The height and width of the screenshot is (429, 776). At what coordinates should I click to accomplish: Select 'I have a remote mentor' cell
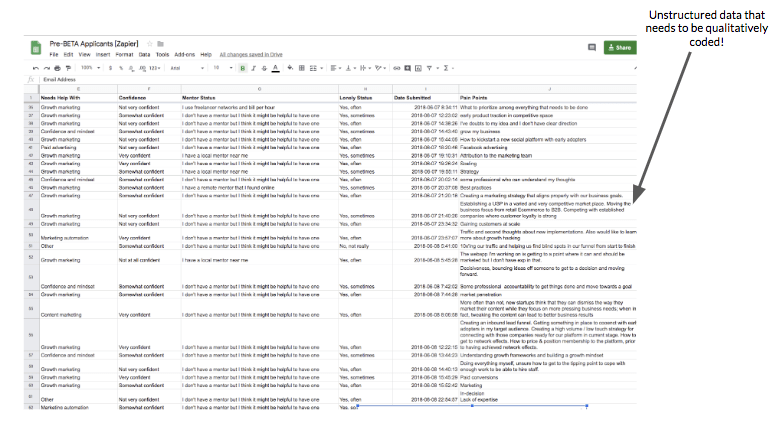pyautogui.click(x=259, y=188)
